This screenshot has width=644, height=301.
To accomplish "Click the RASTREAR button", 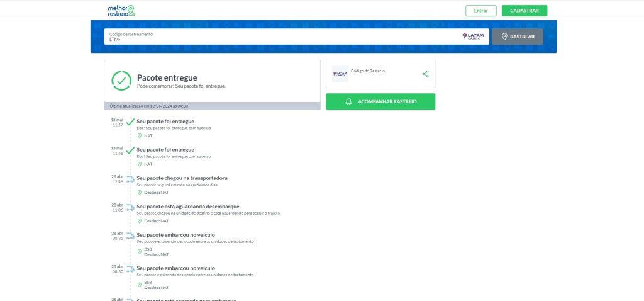I will tap(518, 37).
